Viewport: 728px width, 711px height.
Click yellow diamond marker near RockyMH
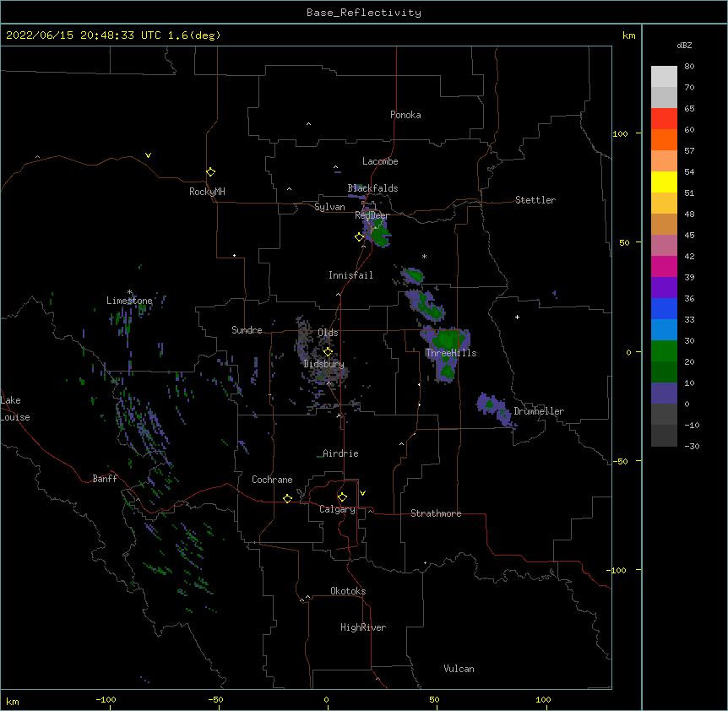click(x=211, y=172)
